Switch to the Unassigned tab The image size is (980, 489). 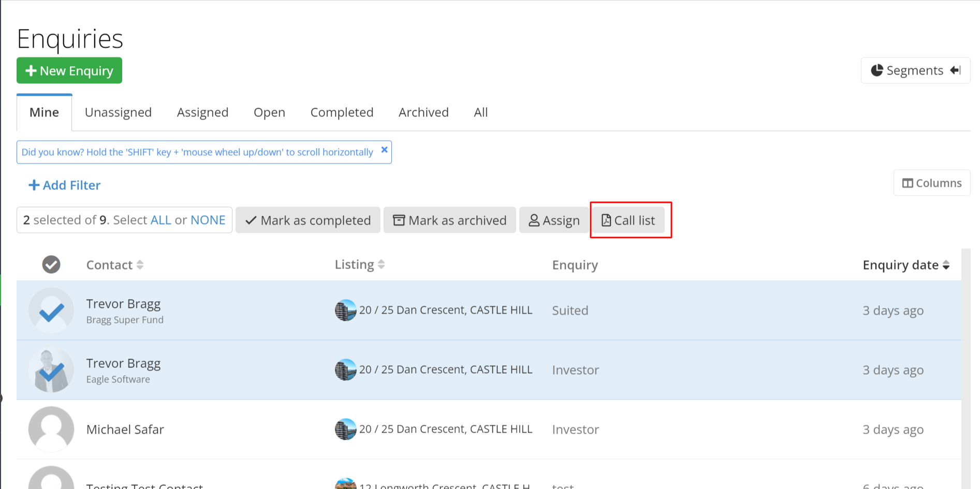click(118, 112)
